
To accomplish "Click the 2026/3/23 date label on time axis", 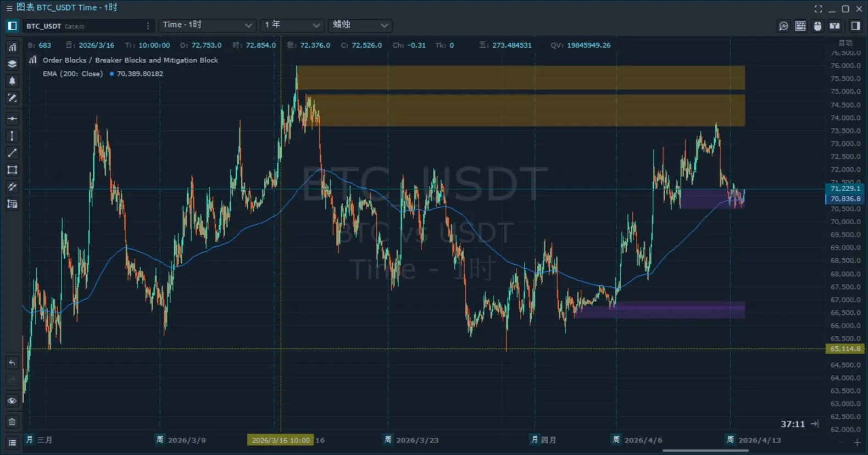I will (x=418, y=440).
